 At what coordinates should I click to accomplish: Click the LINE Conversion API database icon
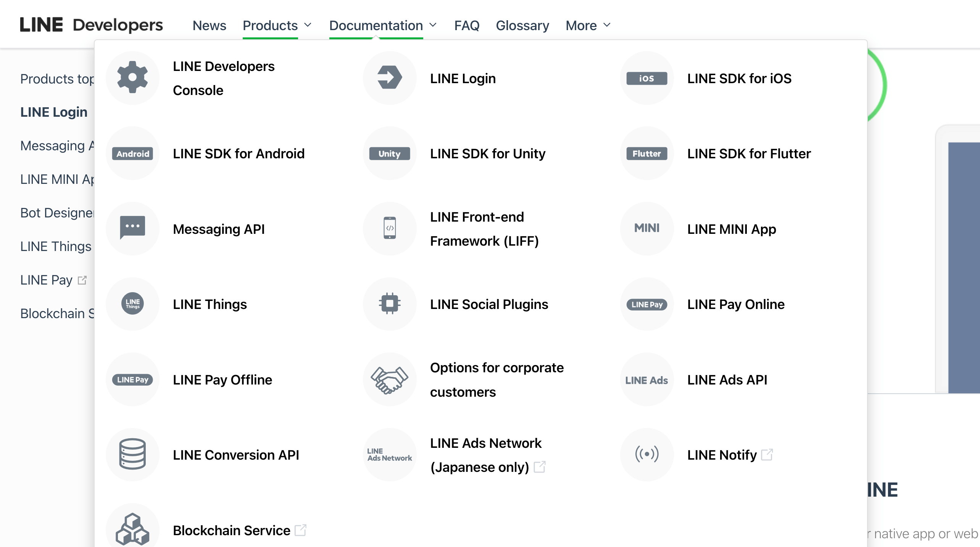pos(132,454)
